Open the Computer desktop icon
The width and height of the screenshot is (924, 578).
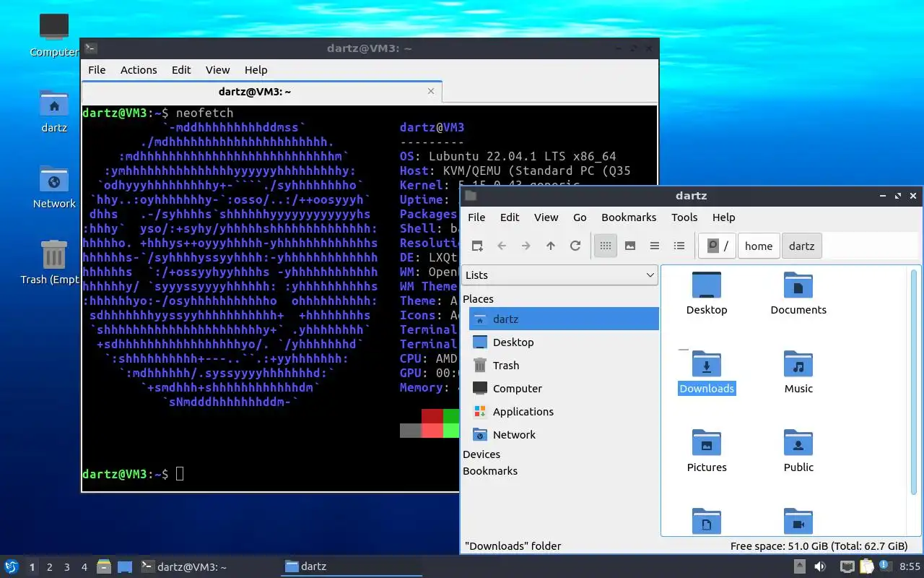pos(54,35)
